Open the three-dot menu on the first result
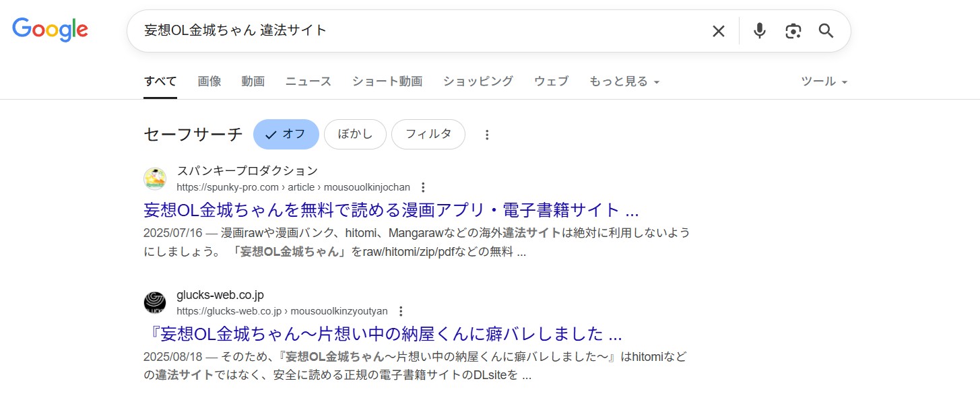 point(422,187)
